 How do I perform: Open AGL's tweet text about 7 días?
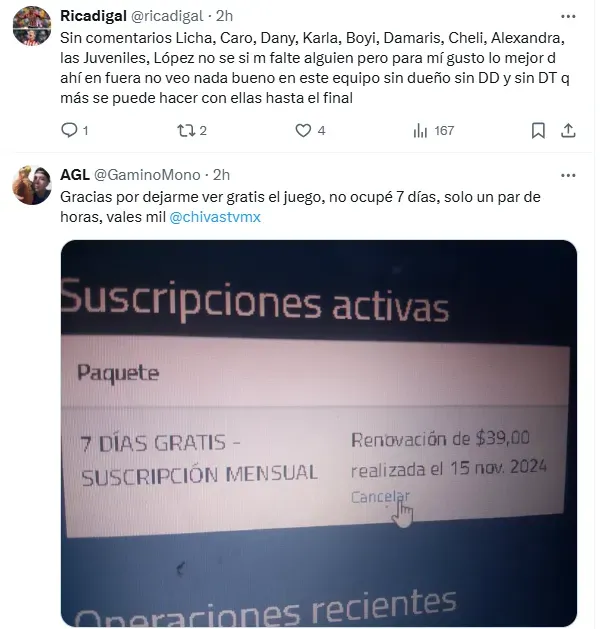tap(300, 207)
